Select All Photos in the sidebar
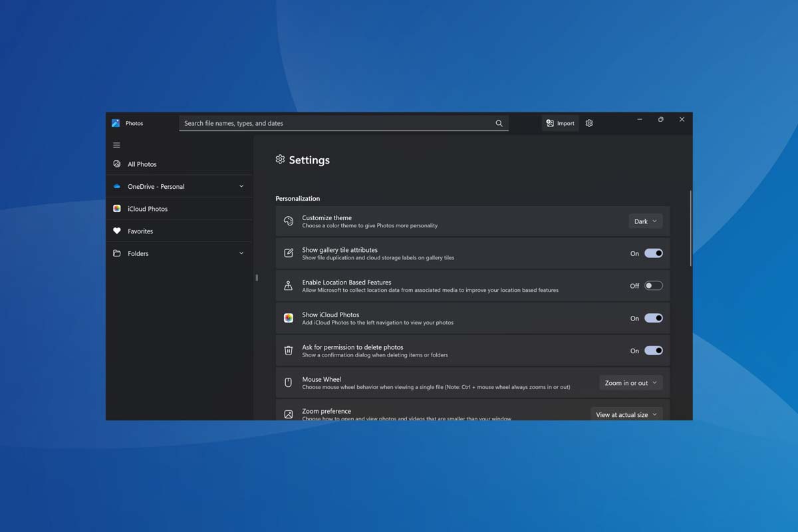The height and width of the screenshot is (532, 798). coord(142,164)
